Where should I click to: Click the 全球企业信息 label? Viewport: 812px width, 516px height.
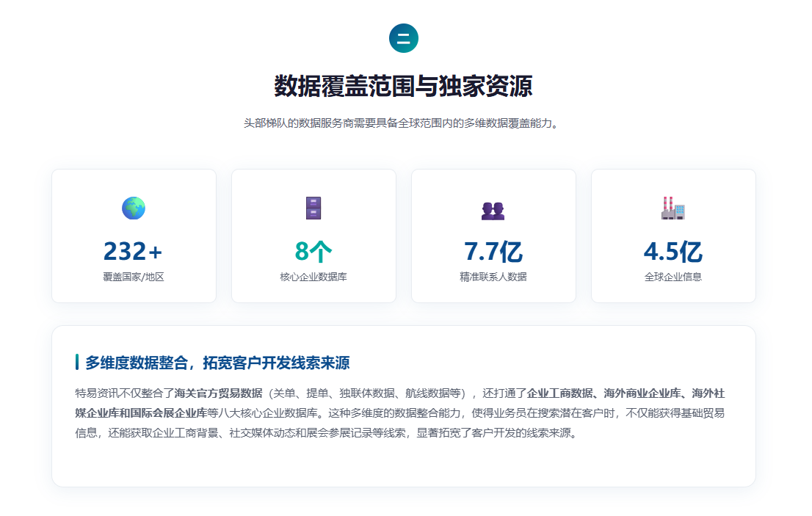coord(673,277)
